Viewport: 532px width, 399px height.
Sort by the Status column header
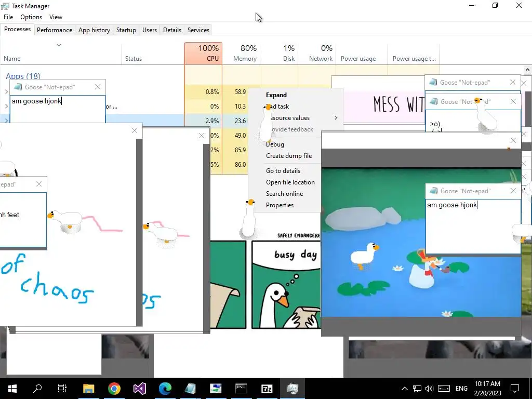(153, 54)
